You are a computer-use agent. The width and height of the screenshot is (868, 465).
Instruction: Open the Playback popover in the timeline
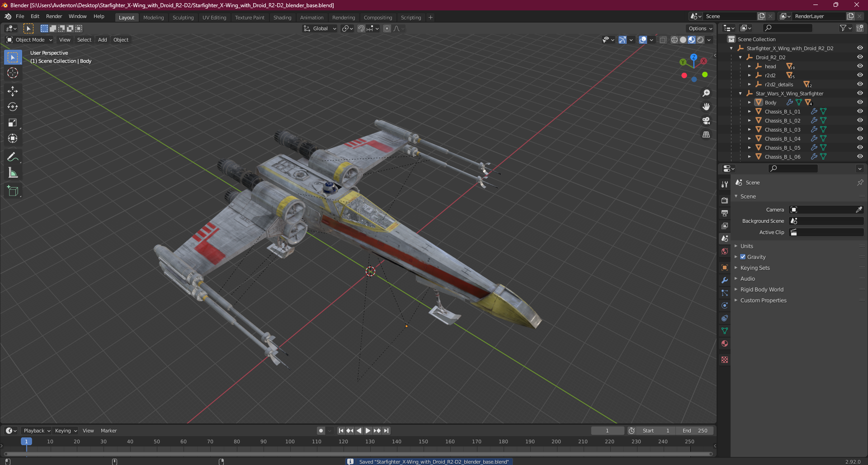pos(37,431)
